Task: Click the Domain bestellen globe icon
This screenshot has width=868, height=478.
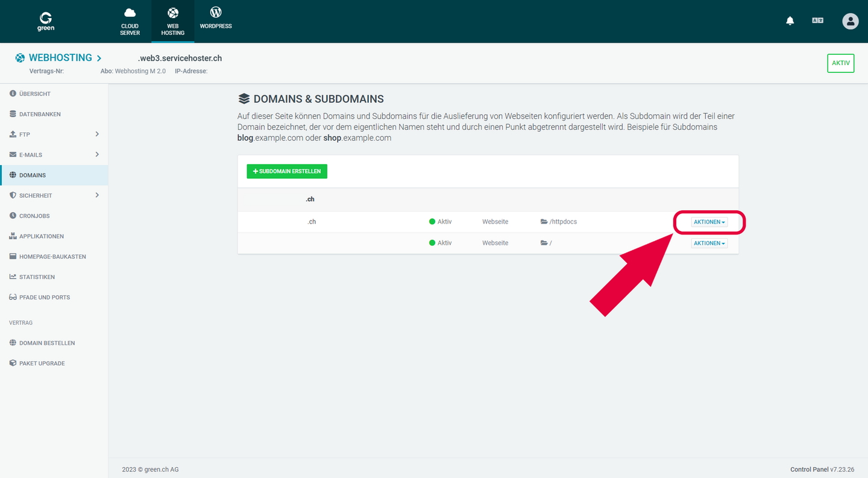Action: click(x=13, y=343)
